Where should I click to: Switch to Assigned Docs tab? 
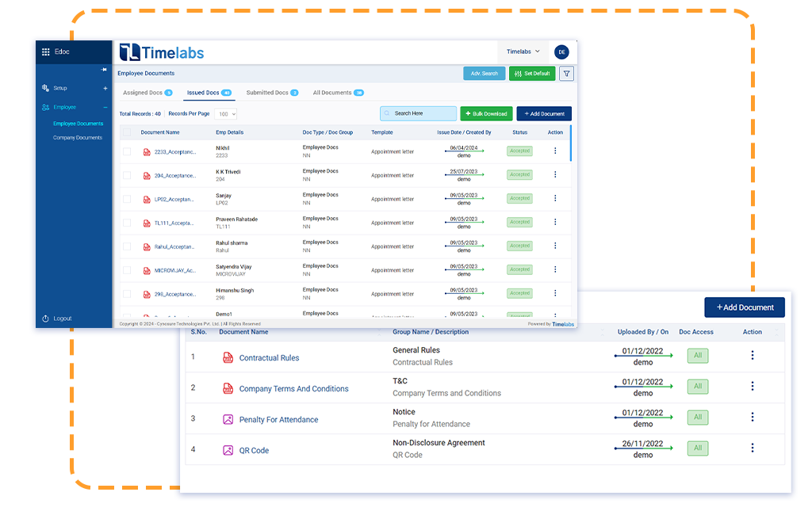point(147,93)
